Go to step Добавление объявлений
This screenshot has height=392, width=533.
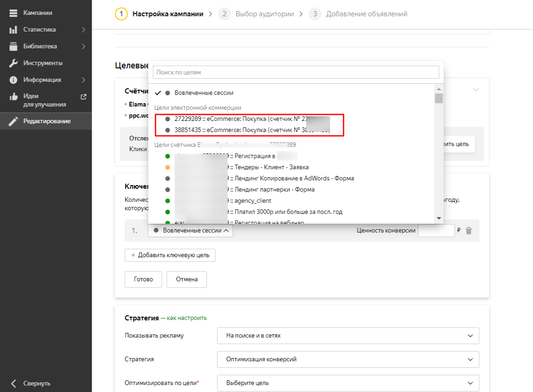point(366,14)
